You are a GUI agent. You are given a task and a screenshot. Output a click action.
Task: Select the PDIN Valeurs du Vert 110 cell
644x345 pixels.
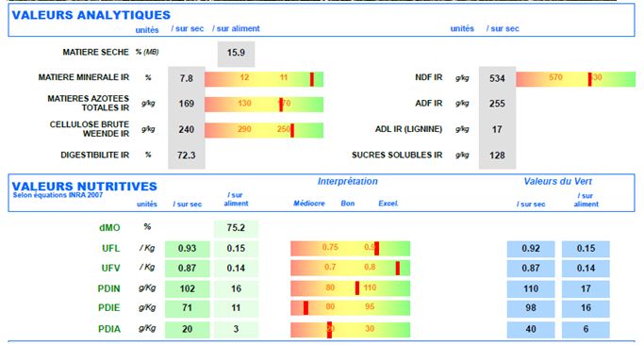pos(531,288)
